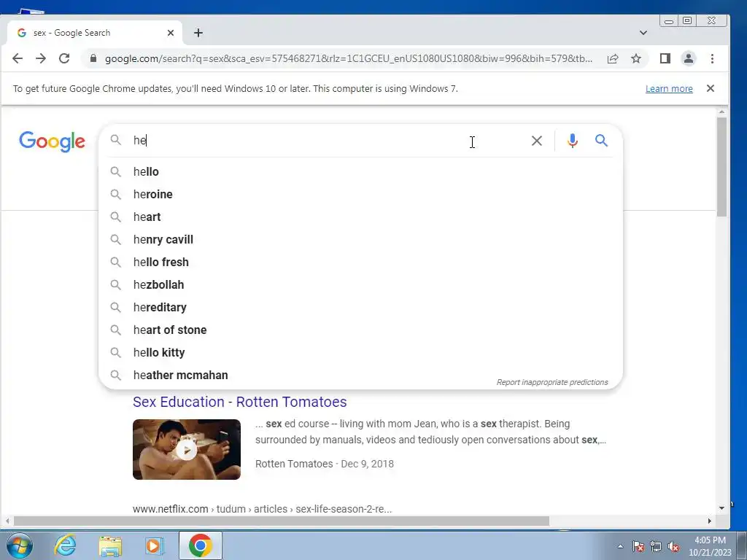Click the Google logo

pyautogui.click(x=53, y=141)
